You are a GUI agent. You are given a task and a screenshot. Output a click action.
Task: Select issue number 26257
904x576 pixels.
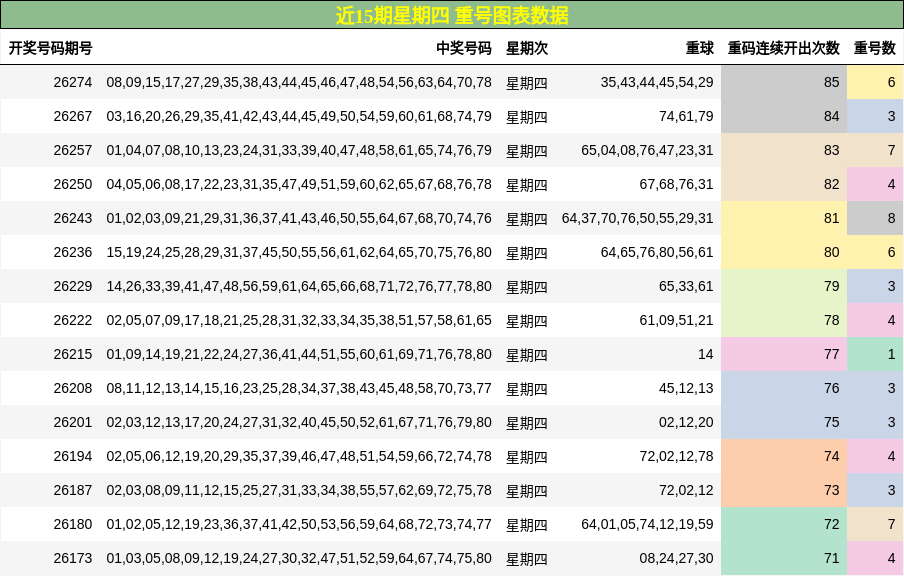[x=73, y=150]
